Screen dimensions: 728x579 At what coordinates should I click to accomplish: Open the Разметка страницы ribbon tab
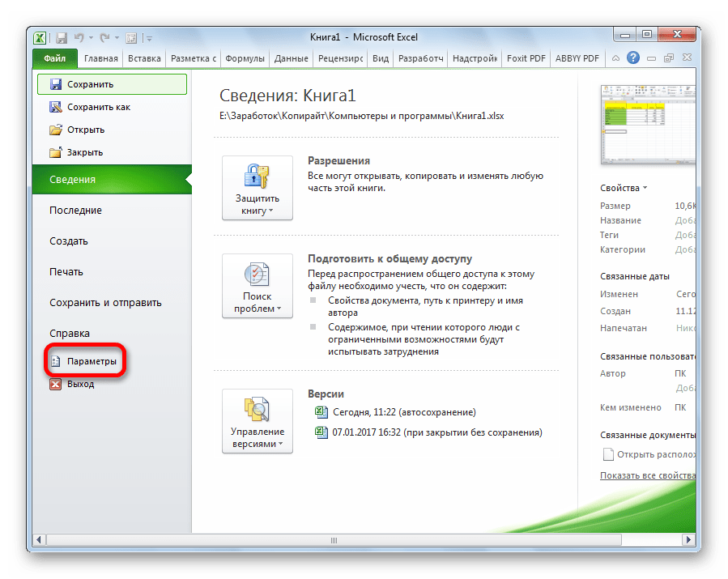[x=194, y=58]
